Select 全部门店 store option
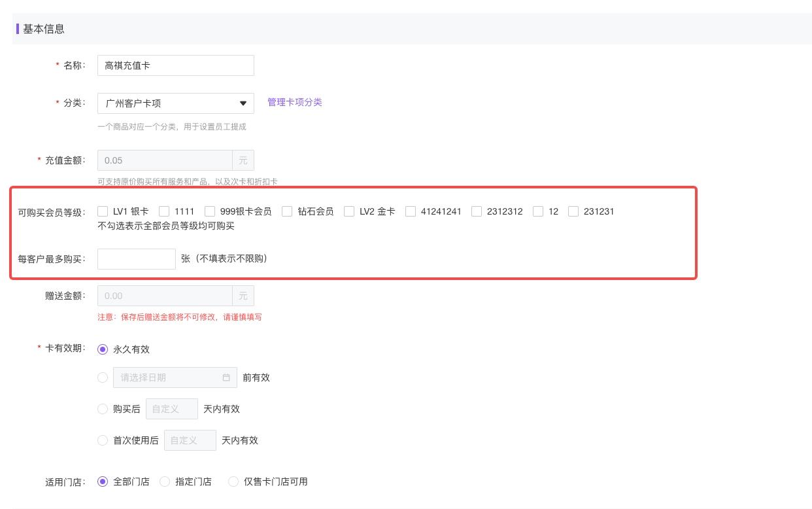The image size is (812, 509). click(x=103, y=482)
